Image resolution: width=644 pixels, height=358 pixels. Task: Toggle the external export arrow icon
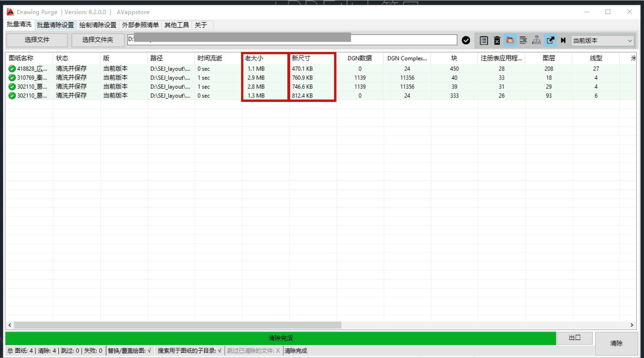point(550,40)
